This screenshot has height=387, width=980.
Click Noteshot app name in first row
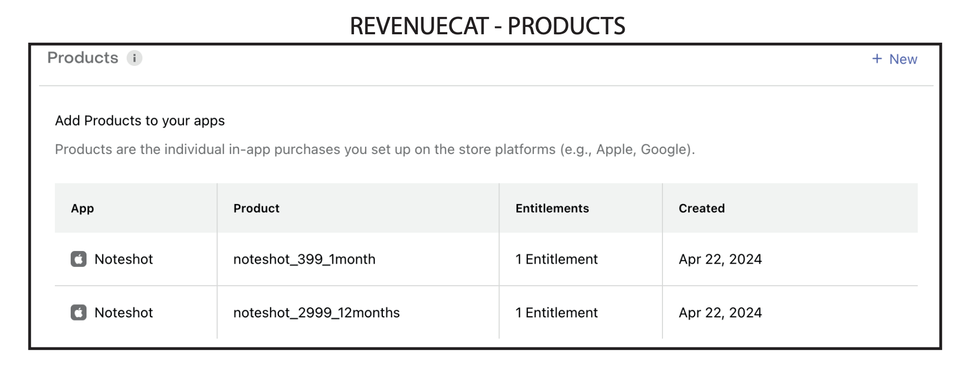coord(123,259)
